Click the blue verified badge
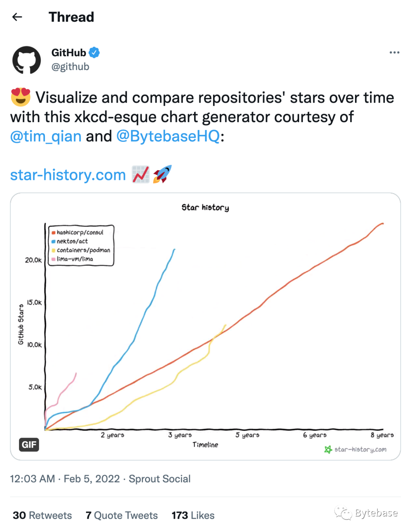This screenshot has height=532, width=411. point(94,52)
